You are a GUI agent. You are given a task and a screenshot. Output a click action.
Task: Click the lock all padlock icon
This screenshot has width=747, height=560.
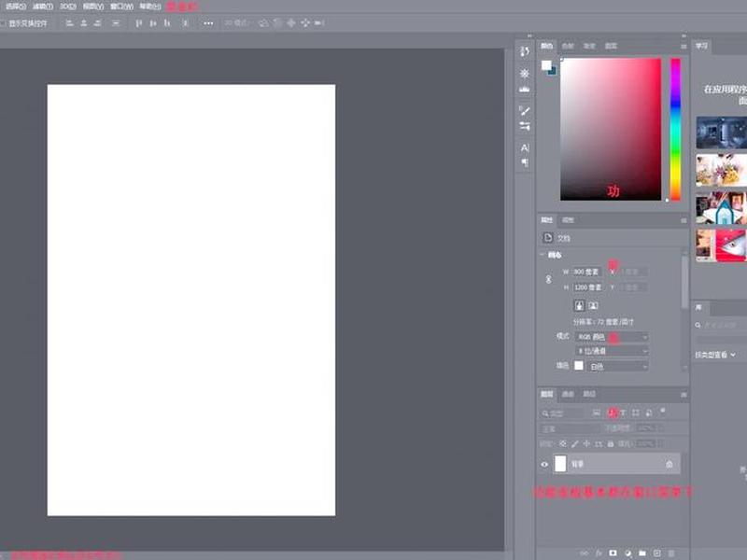pos(611,444)
